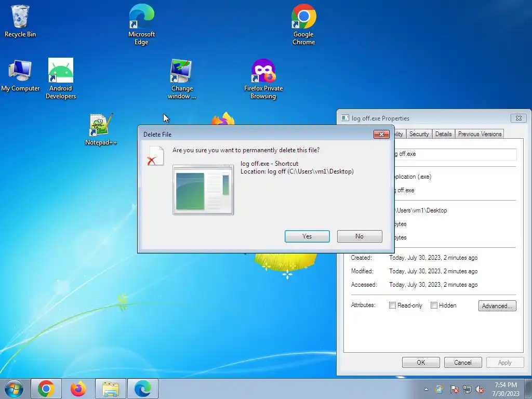Select the My Computer desktop icon
The width and height of the screenshot is (532, 399).
click(x=20, y=75)
